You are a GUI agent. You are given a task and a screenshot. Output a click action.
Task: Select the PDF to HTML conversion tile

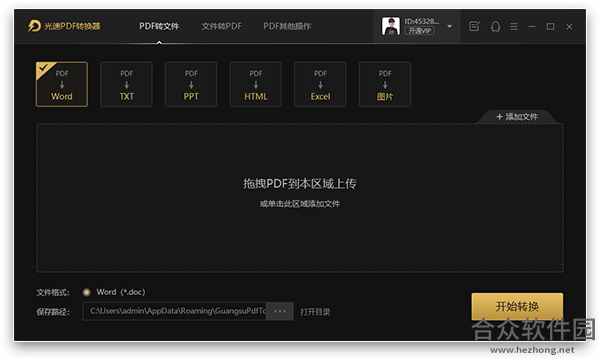(256, 84)
